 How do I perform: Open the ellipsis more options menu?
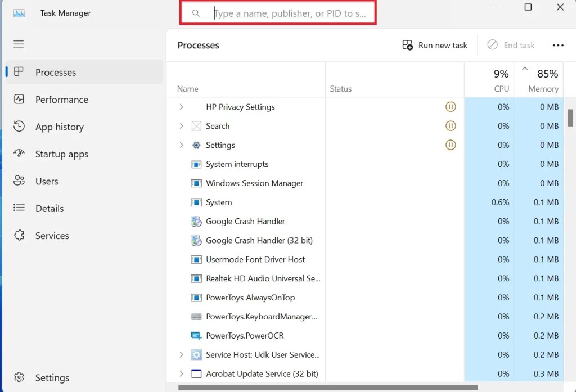point(557,45)
